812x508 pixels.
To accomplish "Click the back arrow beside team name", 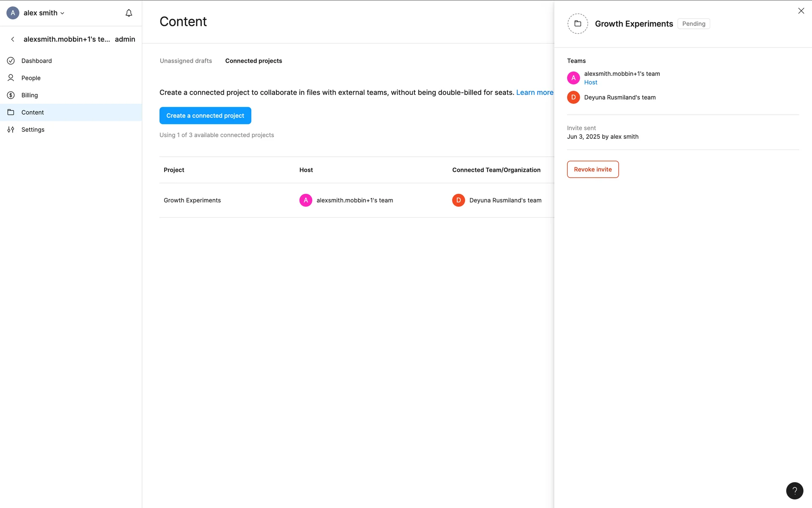I will pos(13,39).
